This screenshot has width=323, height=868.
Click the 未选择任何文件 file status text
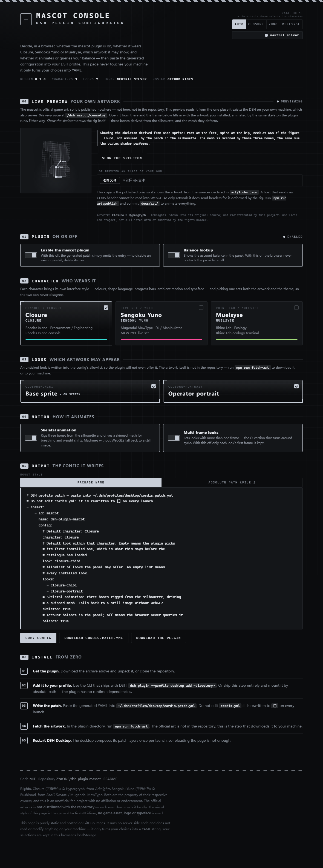point(133,180)
